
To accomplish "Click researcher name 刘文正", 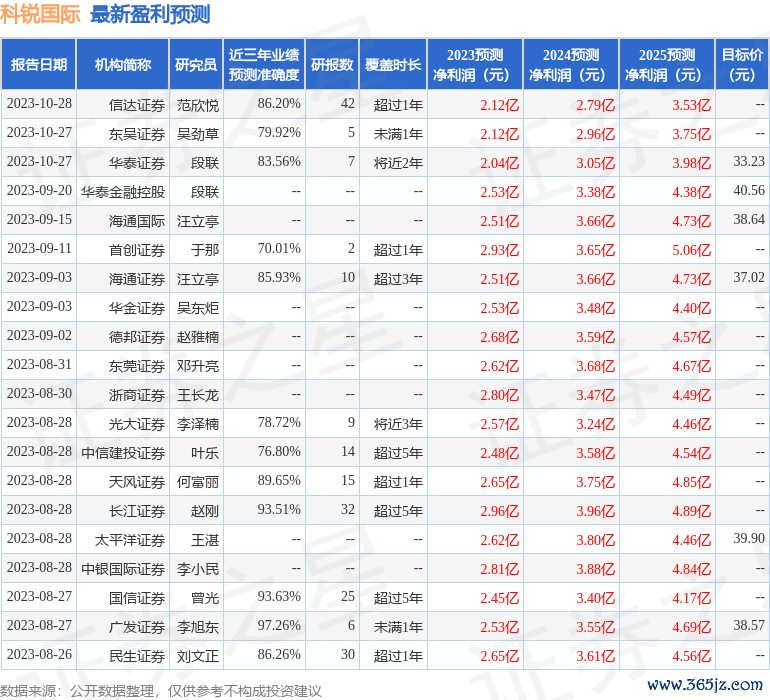I will pyautogui.click(x=198, y=655).
